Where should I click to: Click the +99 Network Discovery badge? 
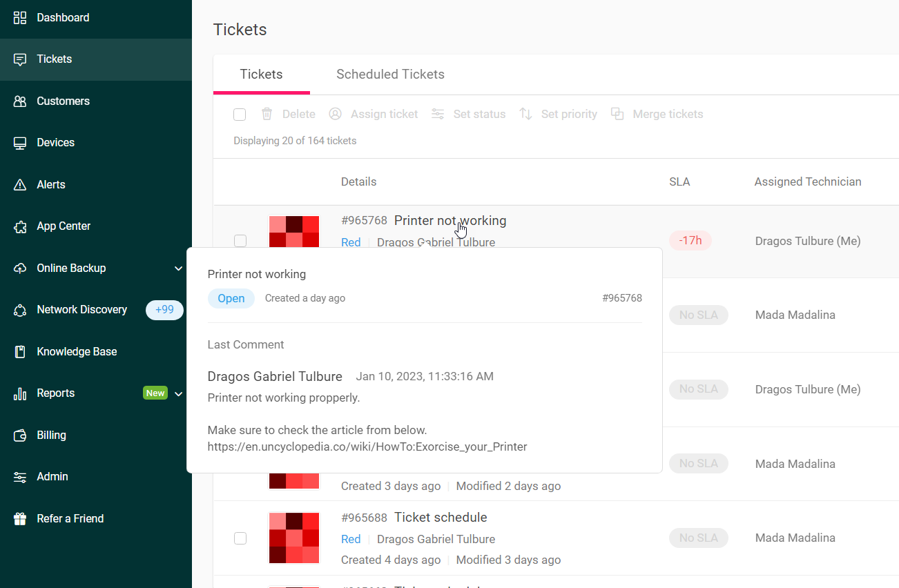coord(164,310)
